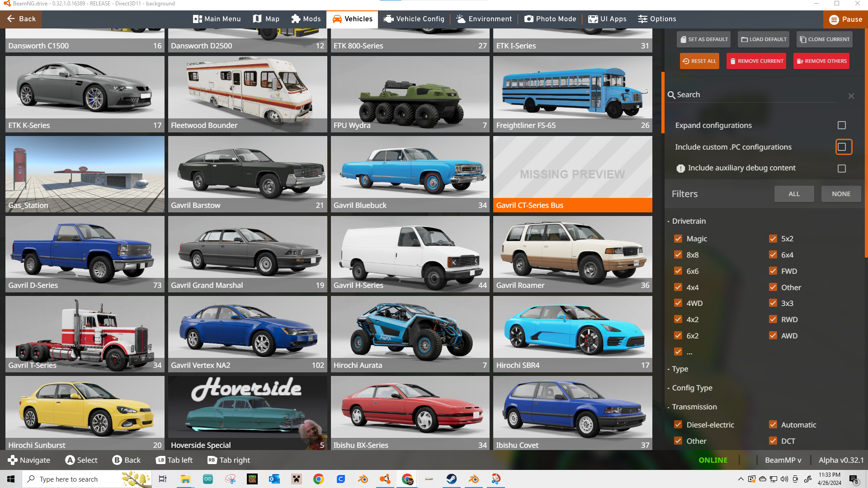The image size is (868, 488).
Task: Click Load Default button
Action: (764, 39)
